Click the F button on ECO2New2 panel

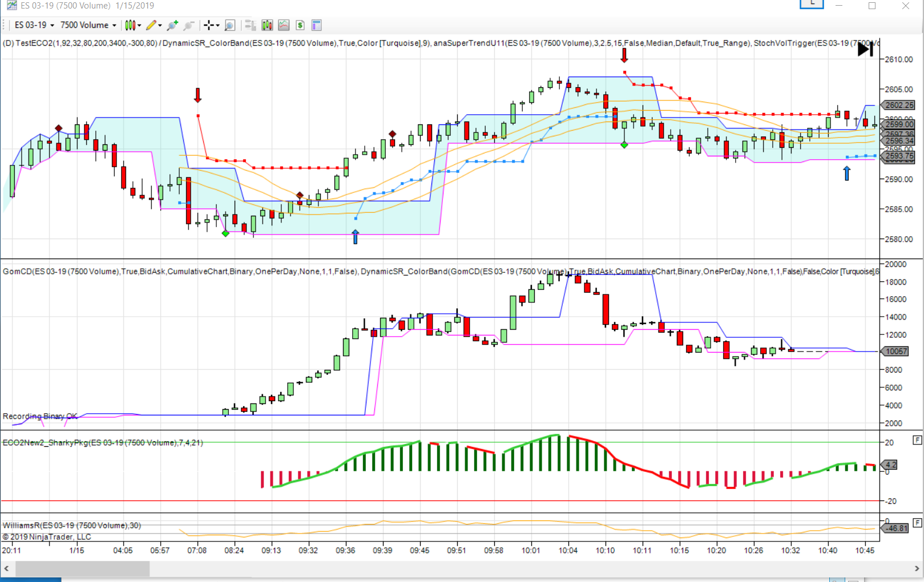tap(917, 440)
